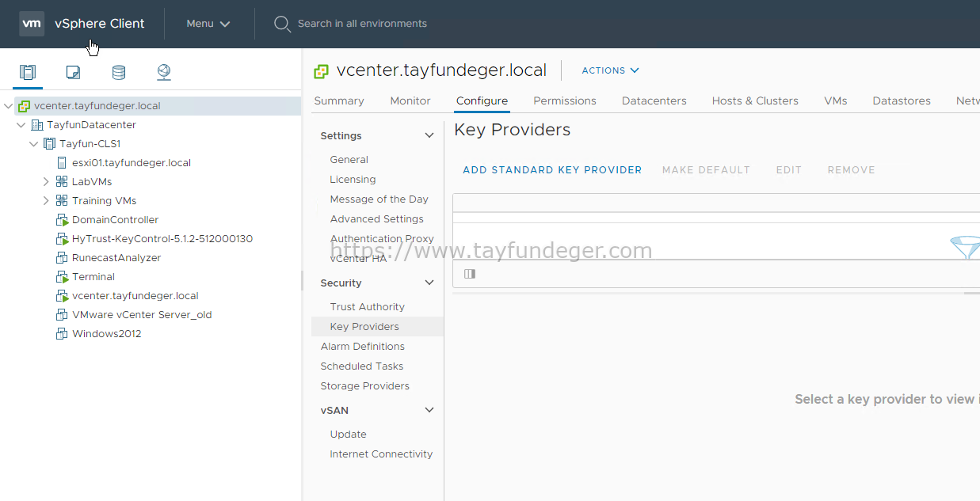This screenshot has width=980, height=501.
Task: Open Authentication Proxy settings
Action: click(x=382, y=239)
